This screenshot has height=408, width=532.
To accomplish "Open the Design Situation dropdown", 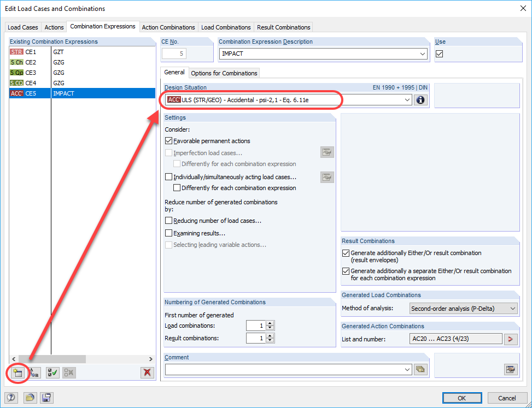I will (x=407, y=99).
